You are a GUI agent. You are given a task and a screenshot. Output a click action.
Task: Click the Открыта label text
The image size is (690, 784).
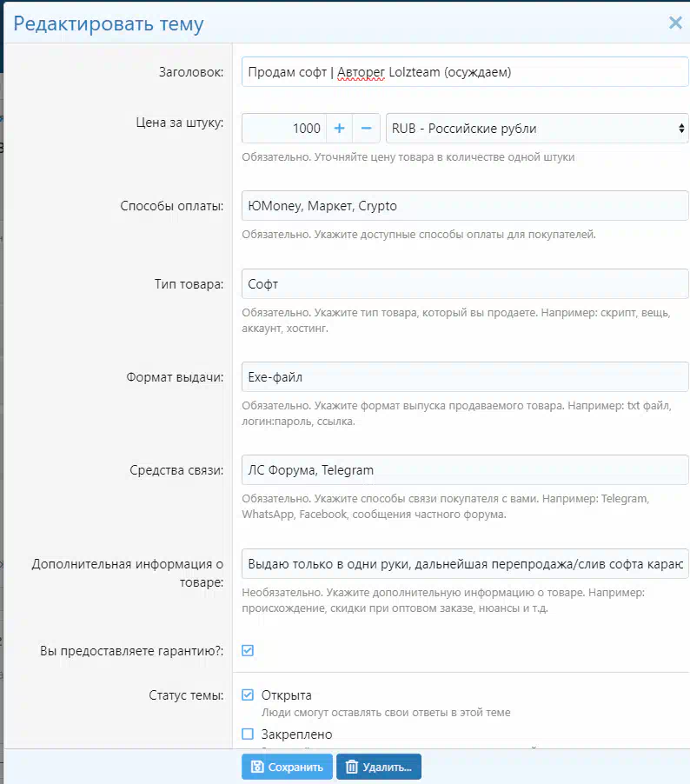tap(286, 695)
